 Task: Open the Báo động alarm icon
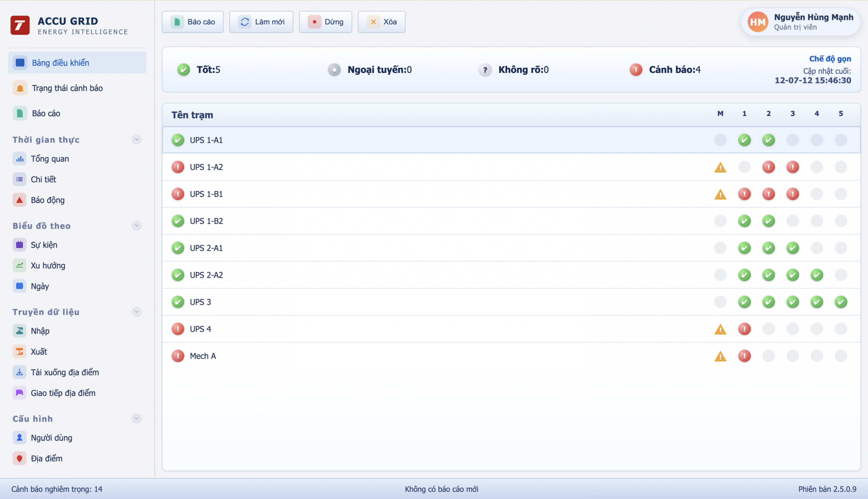pyautogui.click(x=20, y=200)
